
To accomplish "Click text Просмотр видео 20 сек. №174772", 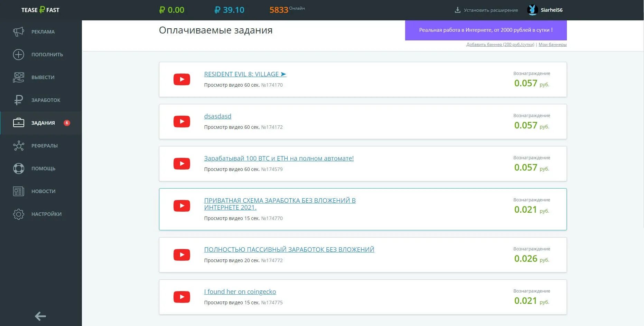I will point(243,260).
